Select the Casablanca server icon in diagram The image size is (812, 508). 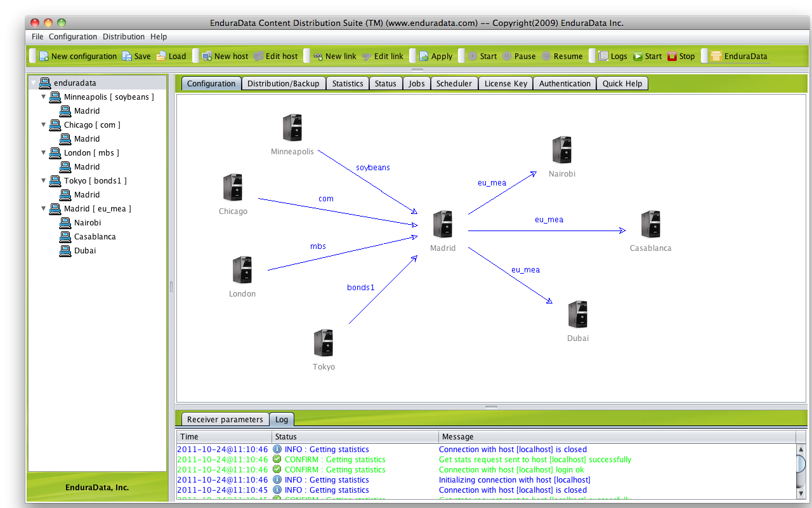650,224
